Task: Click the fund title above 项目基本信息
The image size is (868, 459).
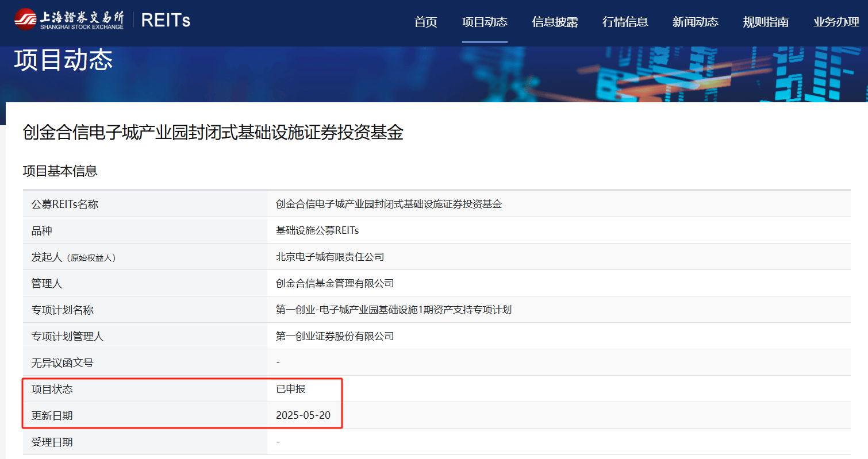Action: coord(213,133)
